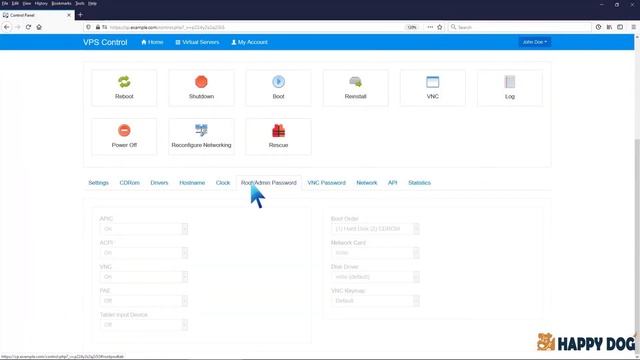This screenshot has height=360, width=640.
Task: Open the ACPI dropdown
Action: (144, 253)
